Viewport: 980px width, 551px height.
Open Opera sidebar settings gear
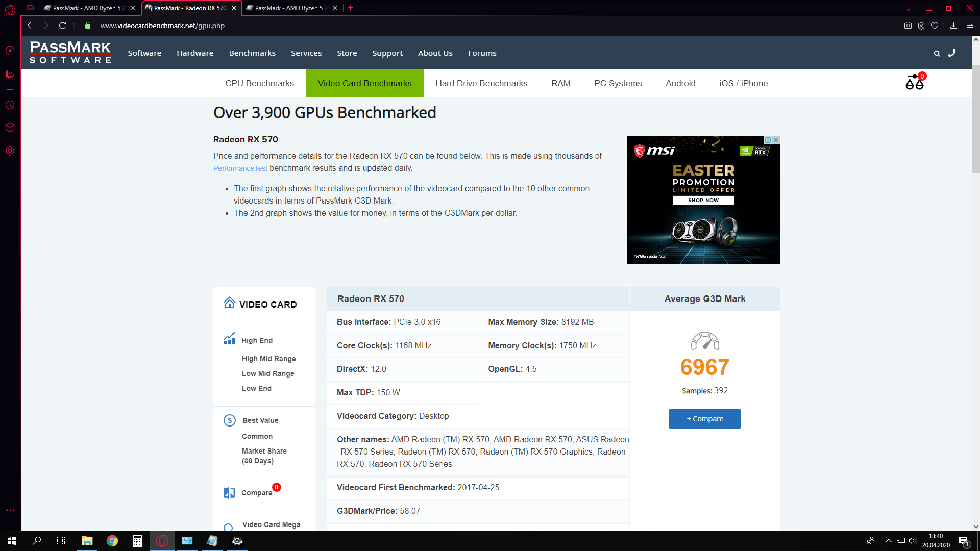(10, 151)
